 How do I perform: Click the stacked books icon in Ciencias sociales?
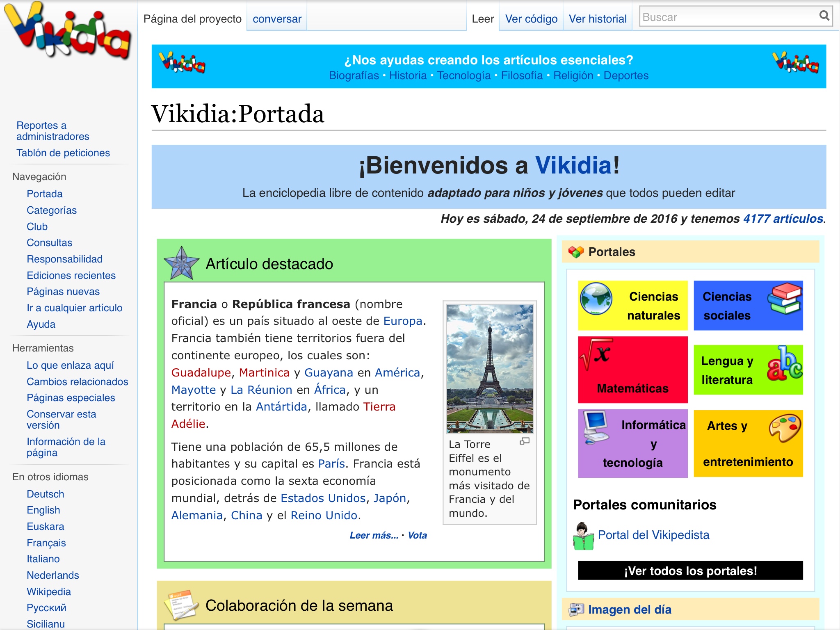click(784, 299)
